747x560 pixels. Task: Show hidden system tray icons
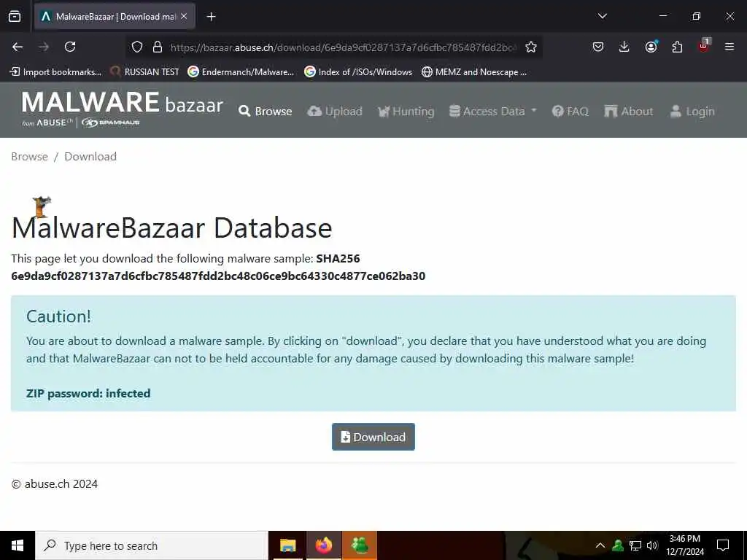point(600,545)
